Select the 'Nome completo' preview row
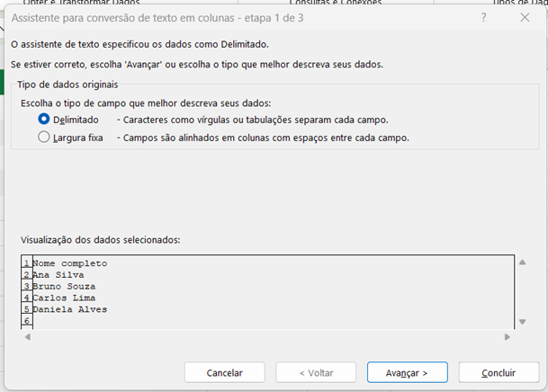Viewport: 548px width, 392px height. [x=70, y=263]
